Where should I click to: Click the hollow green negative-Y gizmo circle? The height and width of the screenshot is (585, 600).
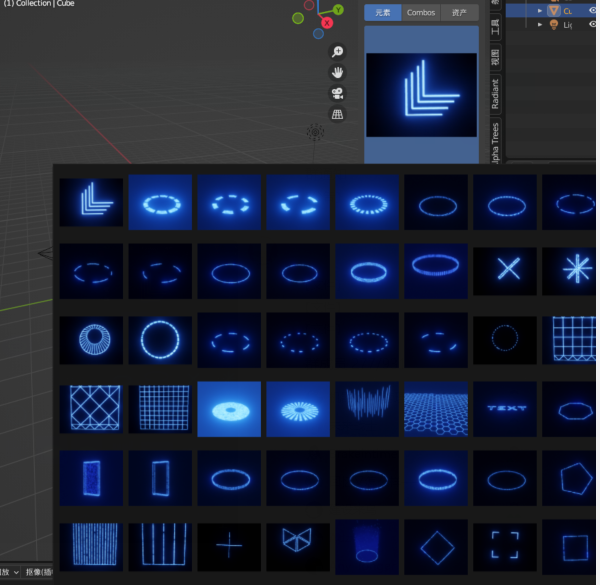coord(298,18)
